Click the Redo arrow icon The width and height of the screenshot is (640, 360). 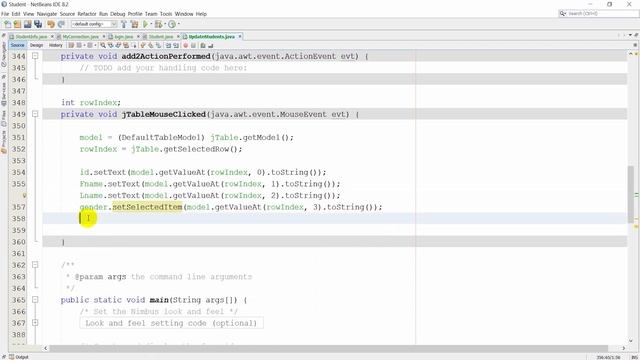pyautogui.click(x=61, y=24)
